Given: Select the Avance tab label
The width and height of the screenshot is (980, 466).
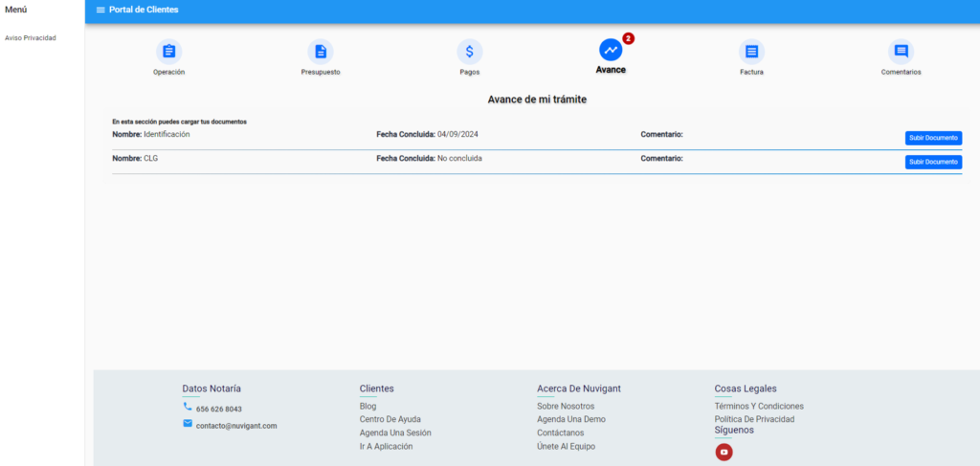Looking at the screenshot, I should coord(611,70).
